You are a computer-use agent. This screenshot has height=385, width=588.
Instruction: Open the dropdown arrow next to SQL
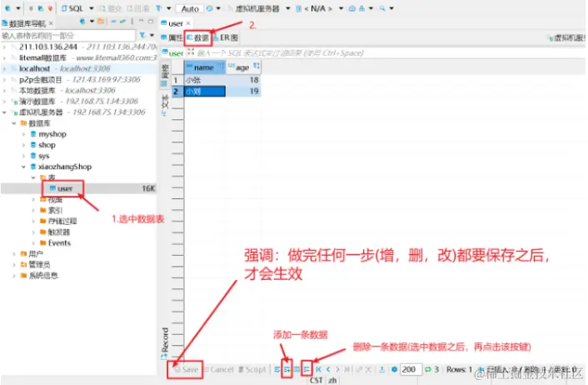(x=92, y=8)
